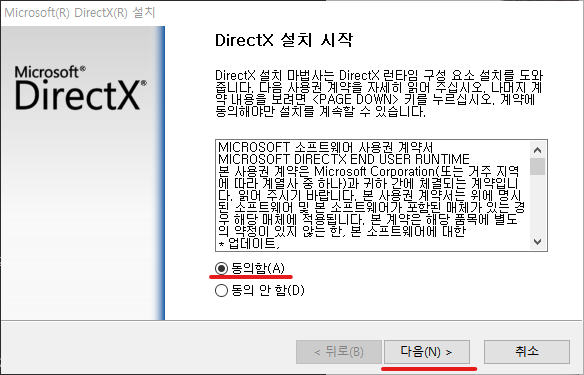Click the license text scroll-up arrow
The image size is (584, 375).
(537, 150)
